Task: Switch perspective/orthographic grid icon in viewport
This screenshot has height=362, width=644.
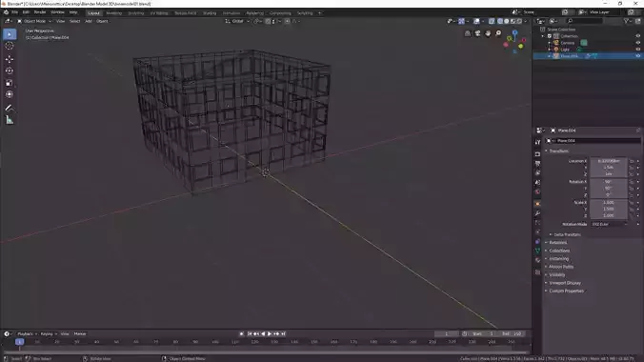Action: coord(468,33)
